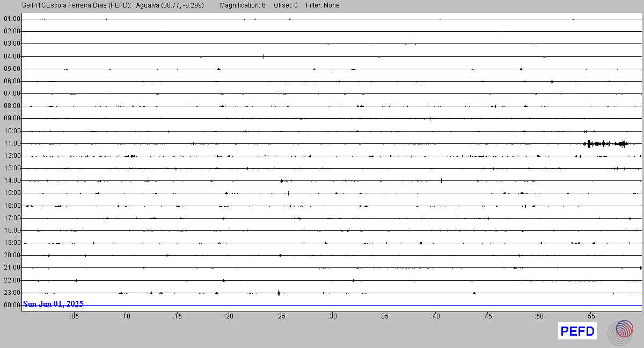This screenshot has height=348, width=644.
Task: Click the 09:00 hour label
Action: (x=12, y=118)
